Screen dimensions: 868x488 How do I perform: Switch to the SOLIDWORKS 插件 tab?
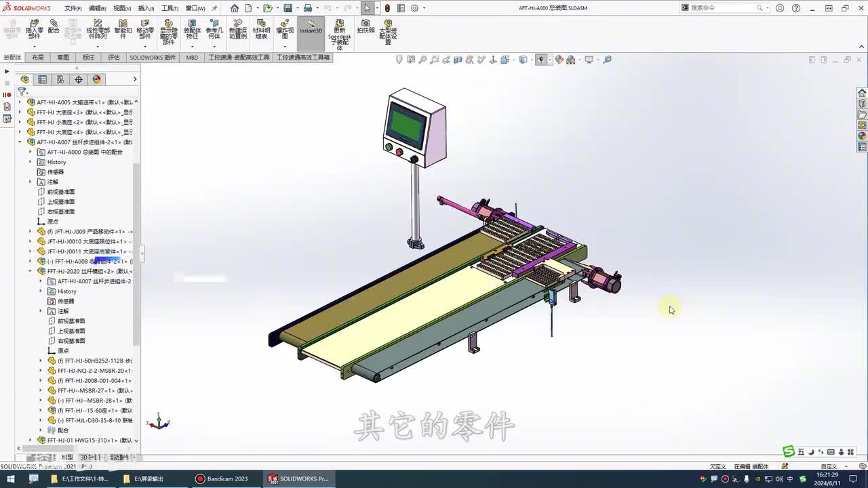tap(153, 58)
